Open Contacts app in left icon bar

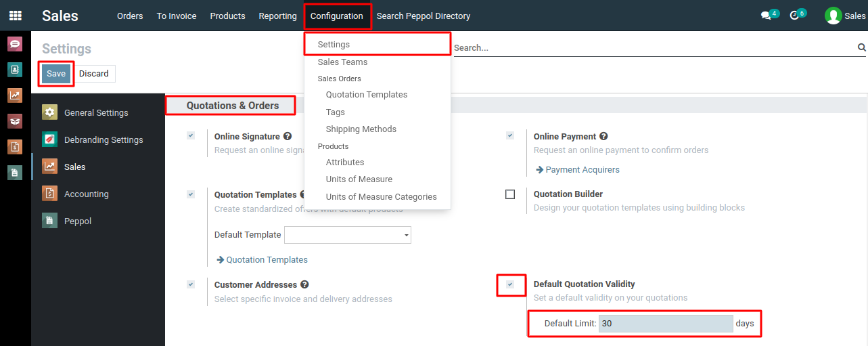15,70
